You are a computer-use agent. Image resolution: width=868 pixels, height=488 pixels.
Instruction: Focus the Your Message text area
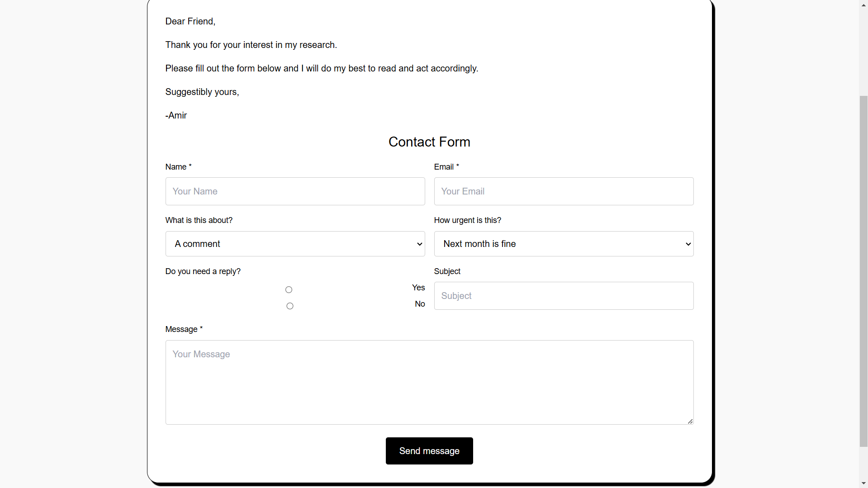429,382
